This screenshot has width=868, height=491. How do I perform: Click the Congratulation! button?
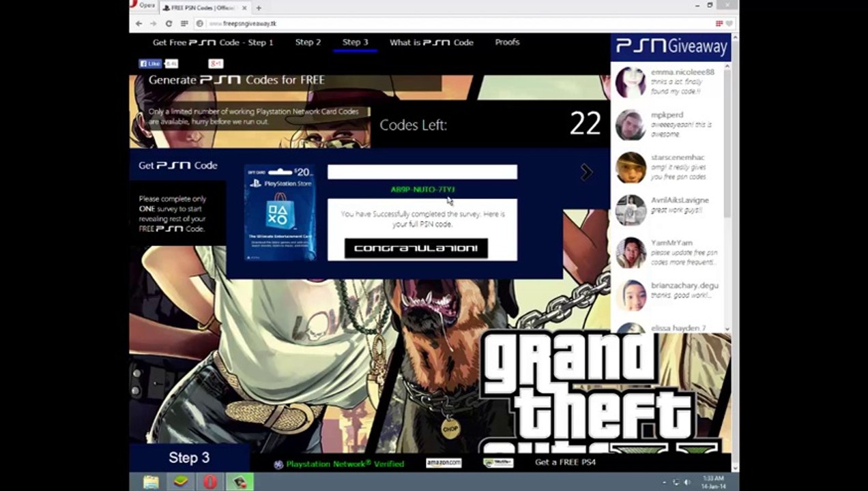tap(416, 248)
